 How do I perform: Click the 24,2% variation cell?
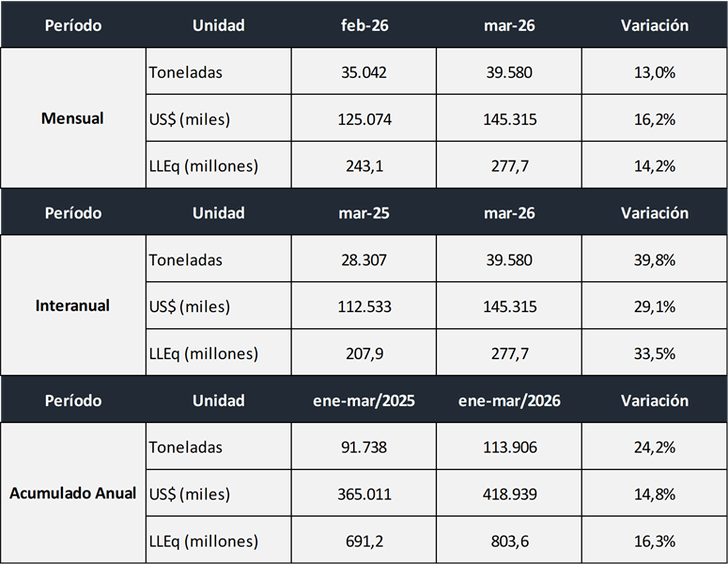[655, 447]
